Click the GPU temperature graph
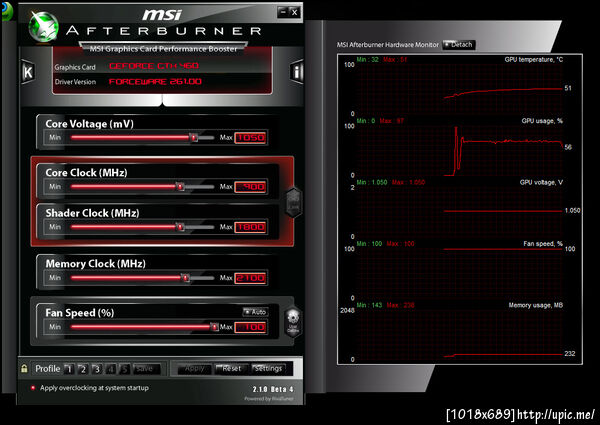Screen dimensions: 600x425 click(x=459, y=89)
